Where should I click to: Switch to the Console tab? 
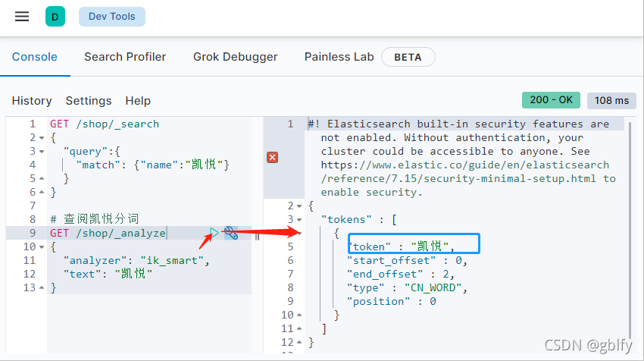point(35,57)
